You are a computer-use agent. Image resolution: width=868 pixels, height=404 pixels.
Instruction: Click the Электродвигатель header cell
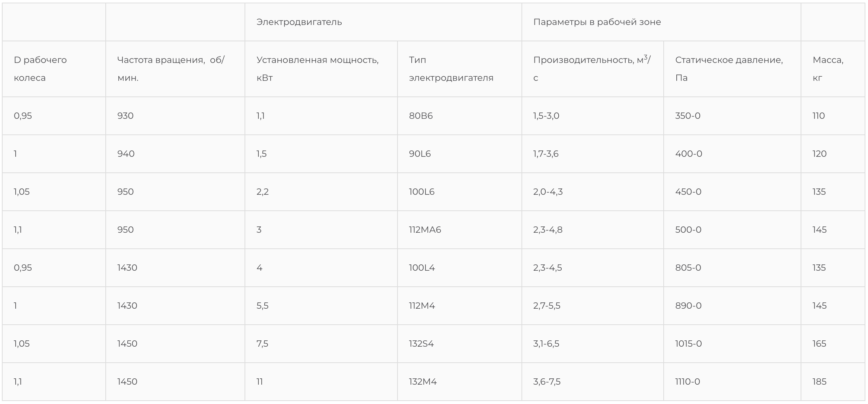pos(299,22)
